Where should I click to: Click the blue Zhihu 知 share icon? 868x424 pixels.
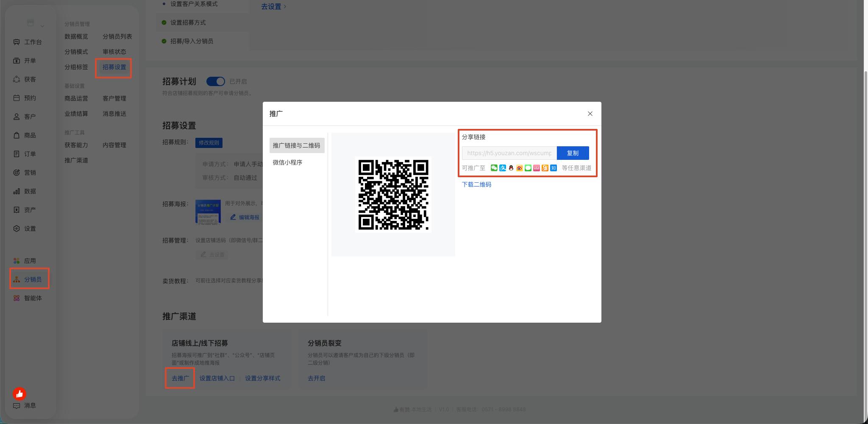click(554, 168)
